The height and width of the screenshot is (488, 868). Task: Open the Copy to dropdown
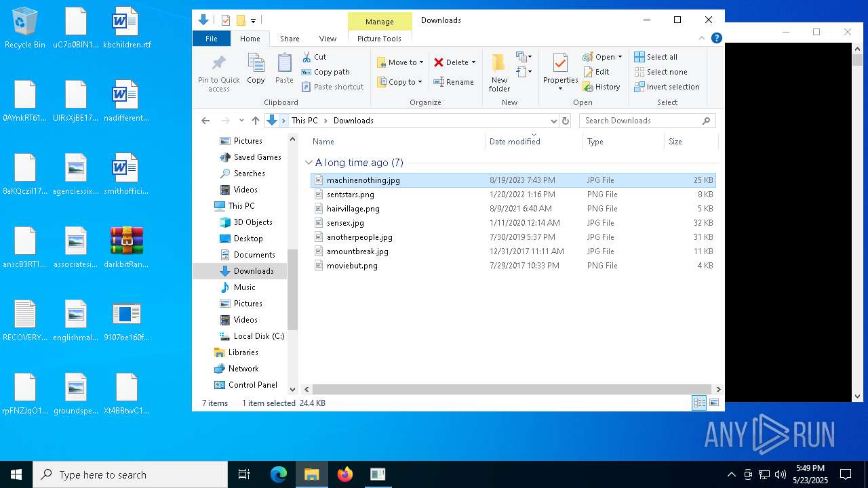(399, 82)
